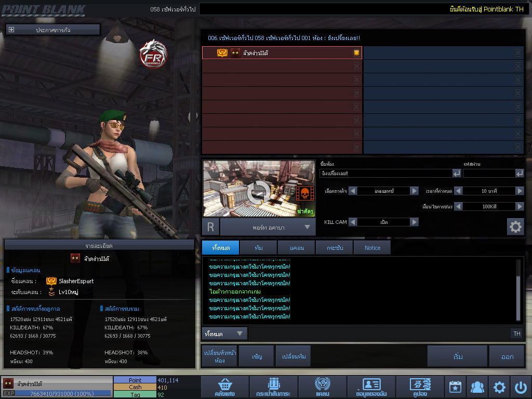Click the power exit icon
Image resolution: width=532 pixels, height=399 pixels.
tap(521, 387)
